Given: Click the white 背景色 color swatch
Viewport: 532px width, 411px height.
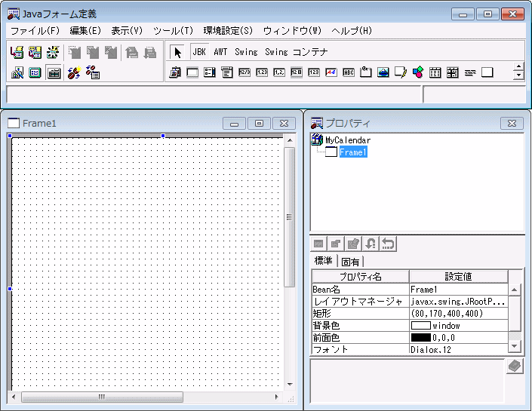Looking at the screenshot, I should pos(421,326).
